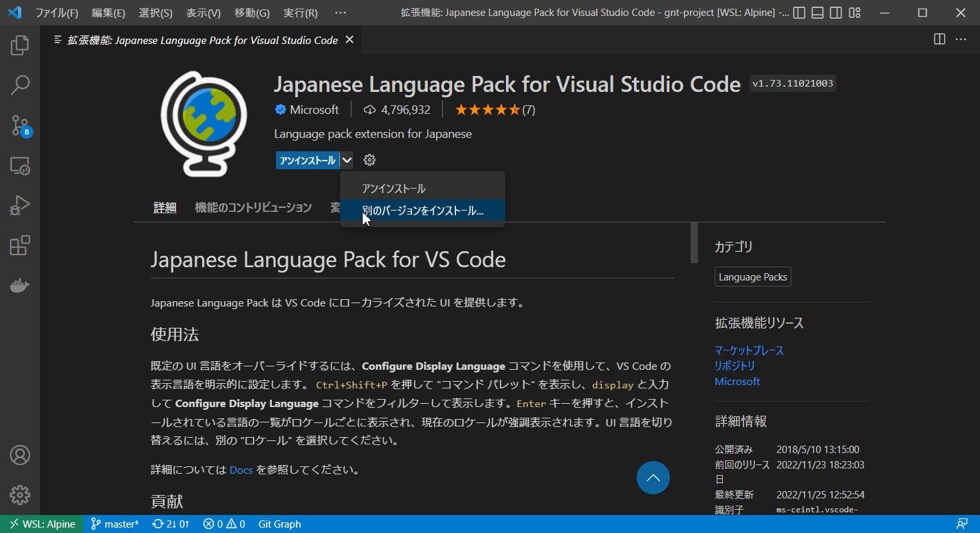980x533 pixels.
Task: Toggle the secondary side bar layout button
Action: pyautogui.click(x=836, y=13)
